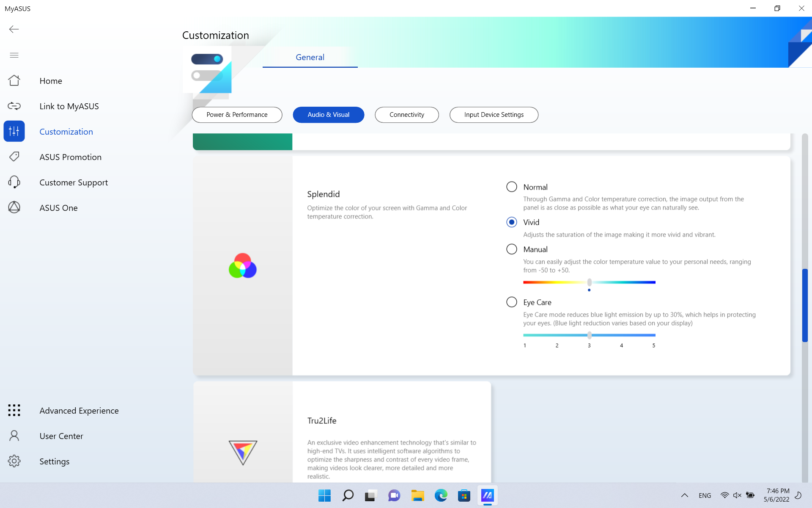Click the Splendid heading text
The width and height of the screenshot is (812, 508).
tap(324, 194)
